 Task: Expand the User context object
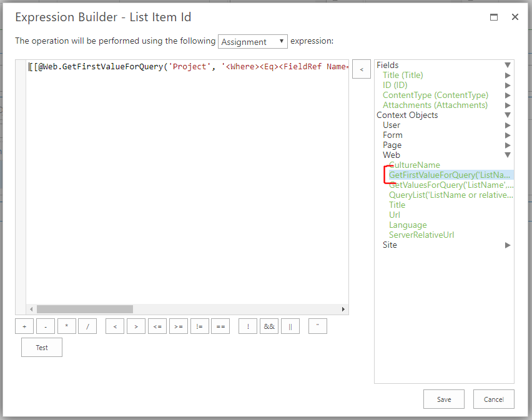click(x=508, y=125)
